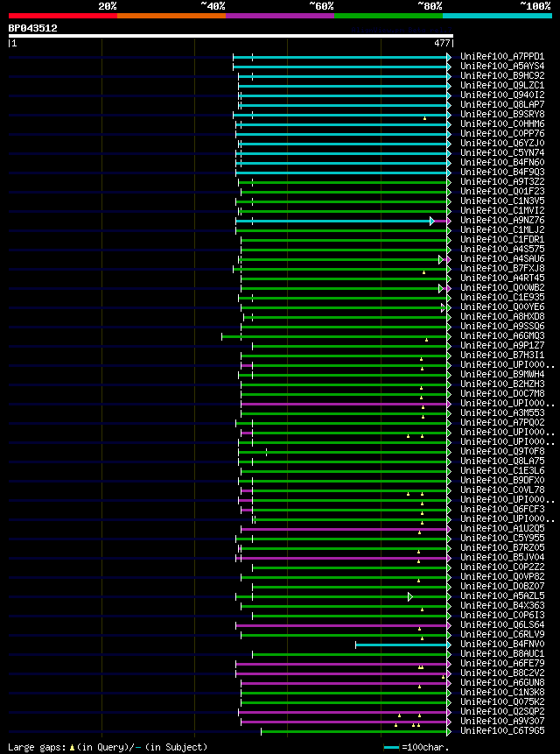Select the UniRef100_B9SRY8 label
This screenshot has width=560, height=754.
point(502,115)
